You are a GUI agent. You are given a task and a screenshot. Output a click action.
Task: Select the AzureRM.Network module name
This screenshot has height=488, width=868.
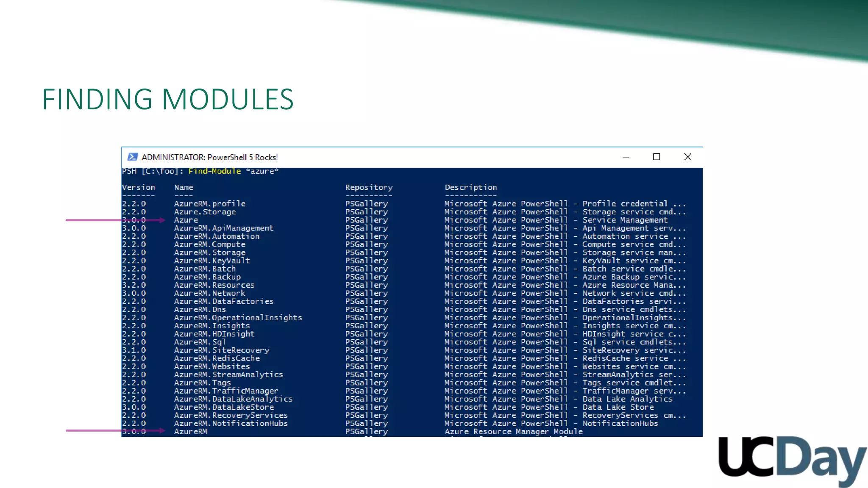click(210, 293)
